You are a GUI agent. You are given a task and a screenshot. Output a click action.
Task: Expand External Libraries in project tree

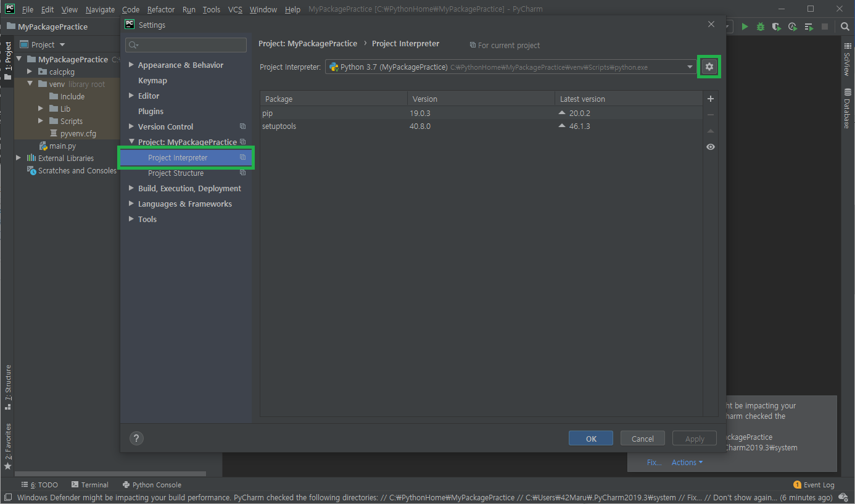pyautogui.click(x=19, y=159)
